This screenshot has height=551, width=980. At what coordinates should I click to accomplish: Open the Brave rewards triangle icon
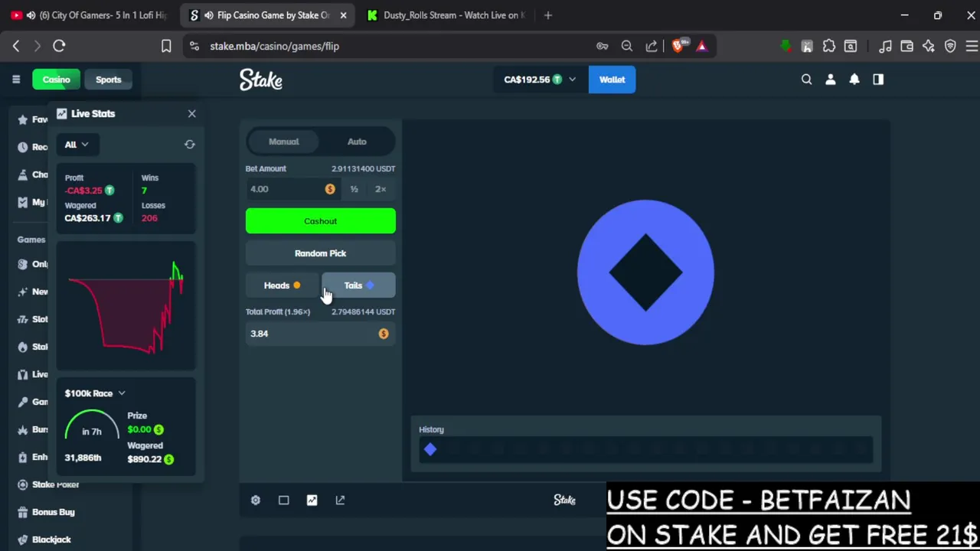click(701, 46)
